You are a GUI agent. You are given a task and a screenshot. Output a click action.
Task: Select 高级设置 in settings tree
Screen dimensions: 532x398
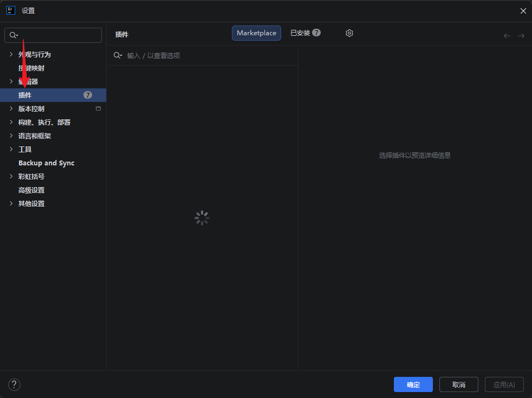31,190
